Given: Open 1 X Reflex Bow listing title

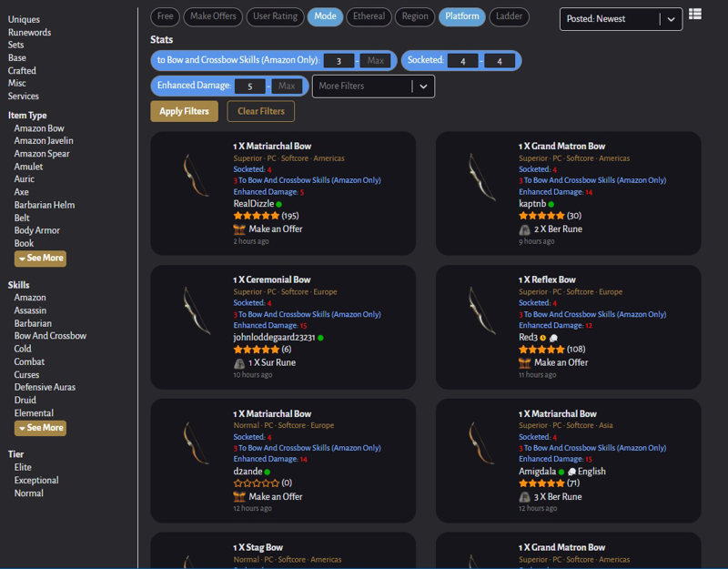Looking at the screenshot, I should [x=547, y=280].
